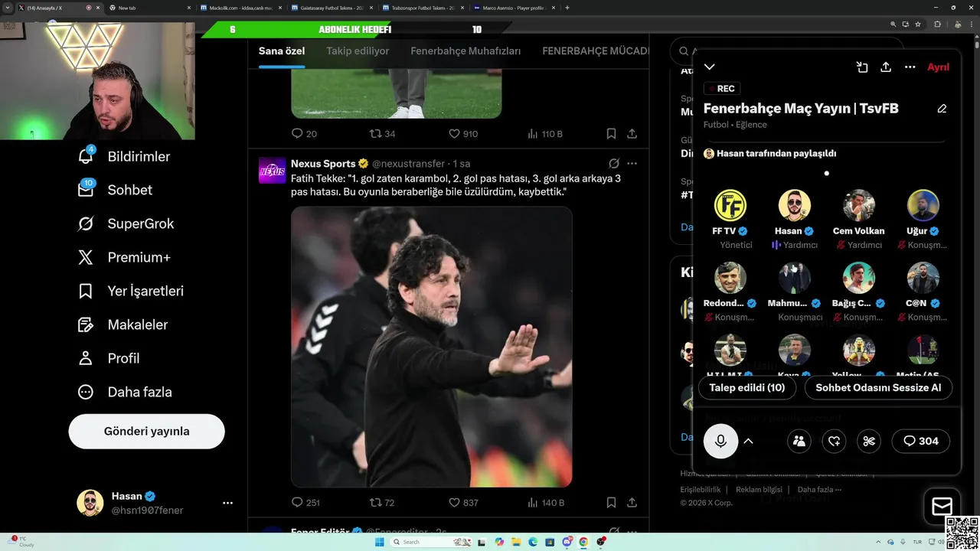Open Yer İşaretleri bookmarks

click(130, 291)
